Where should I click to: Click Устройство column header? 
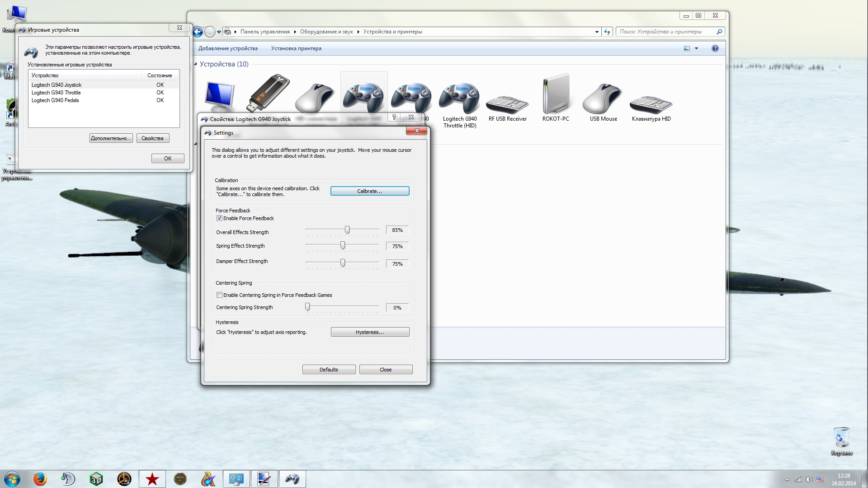pos(85,75)
